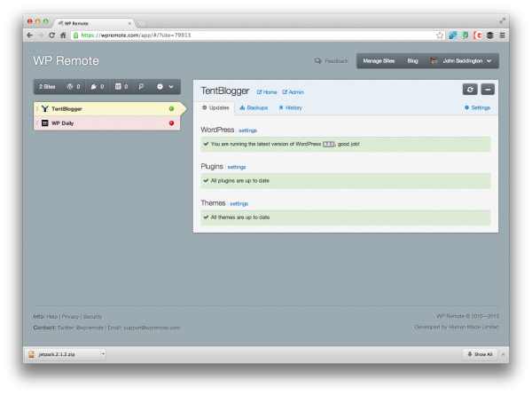Open site search magnifier icon
Screen dimensions: 532x395
[x=141, y=87]
